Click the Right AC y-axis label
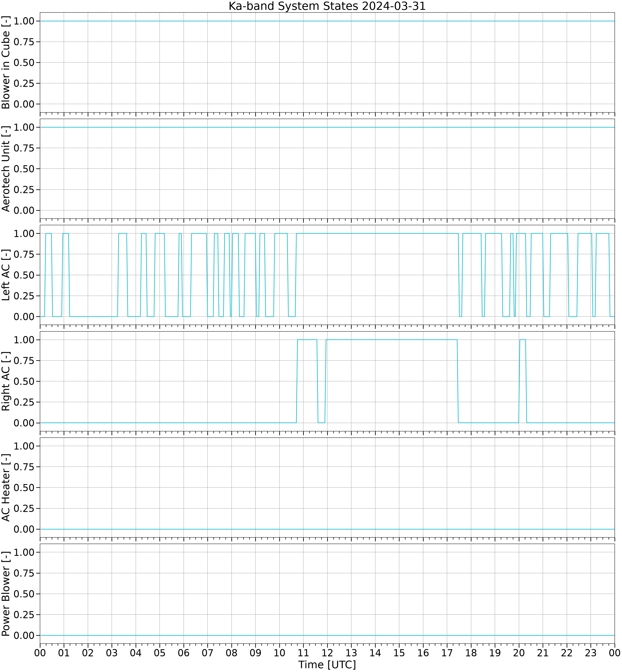This screenshot has width=622, height=672. click(x=6, y=381)
